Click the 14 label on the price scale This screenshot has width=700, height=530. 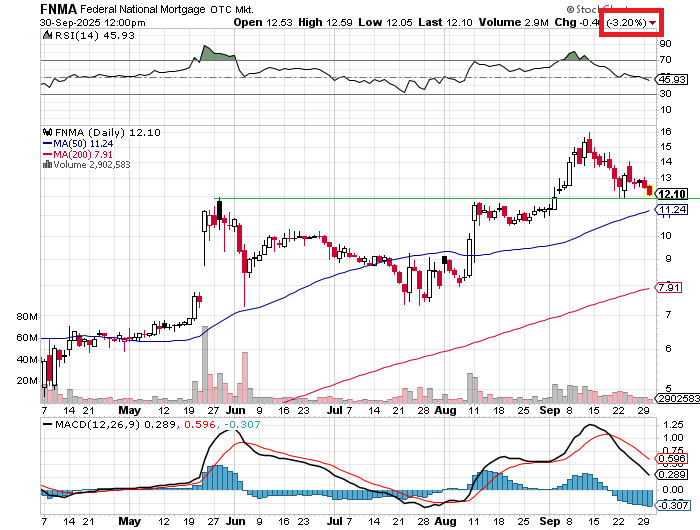pyautogui.click(x=666, y=161)
